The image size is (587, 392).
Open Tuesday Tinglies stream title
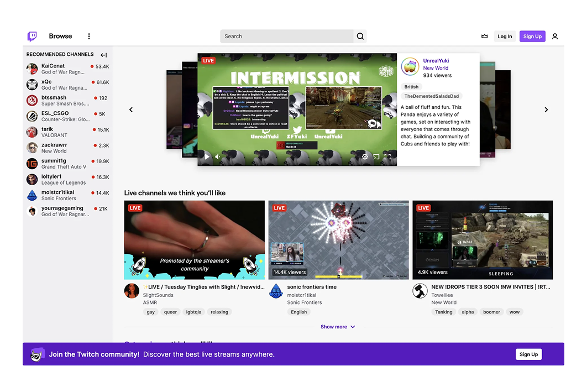(x=203, y=287)
